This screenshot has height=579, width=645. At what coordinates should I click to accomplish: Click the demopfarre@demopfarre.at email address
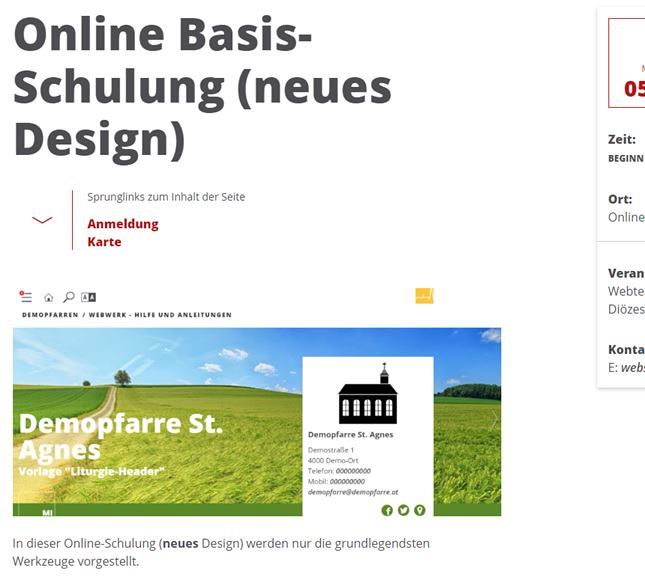pyautogui.click(x=353, y=492)
